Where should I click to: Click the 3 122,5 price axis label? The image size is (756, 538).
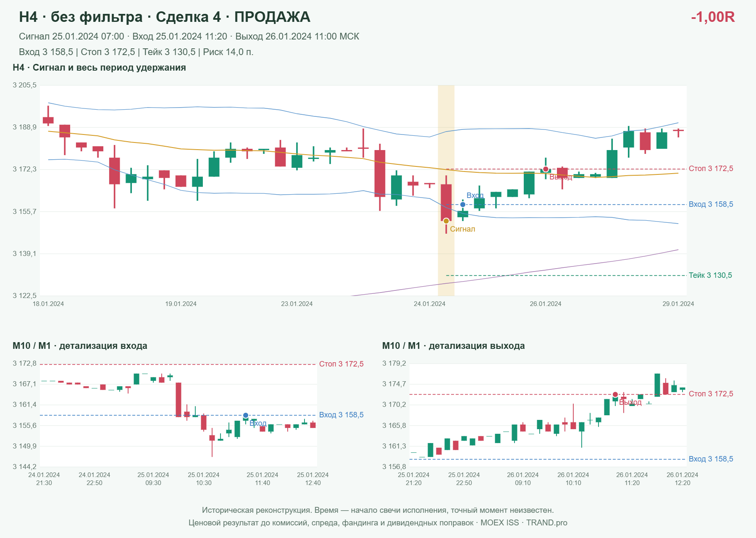click(25, 295)
